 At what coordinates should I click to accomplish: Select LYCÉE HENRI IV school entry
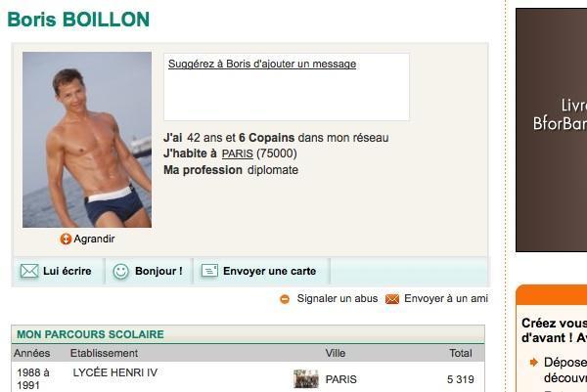click(x=115, y=372)
